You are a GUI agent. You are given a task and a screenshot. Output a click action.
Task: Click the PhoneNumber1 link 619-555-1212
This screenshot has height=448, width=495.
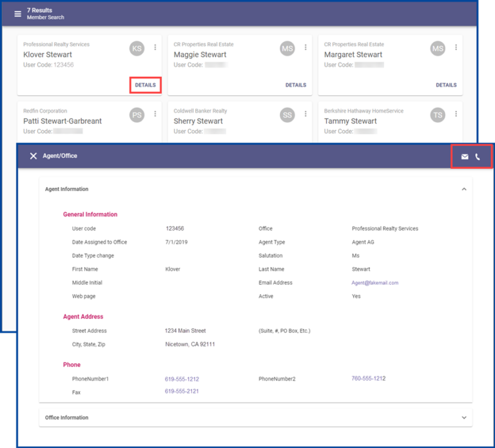coord(182,379)
